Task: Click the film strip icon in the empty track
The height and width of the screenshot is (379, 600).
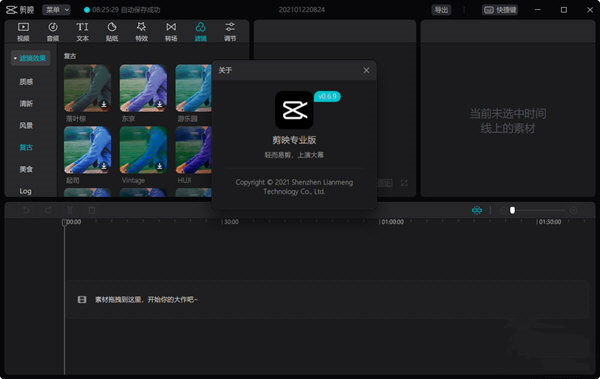Action: (82, 299)
